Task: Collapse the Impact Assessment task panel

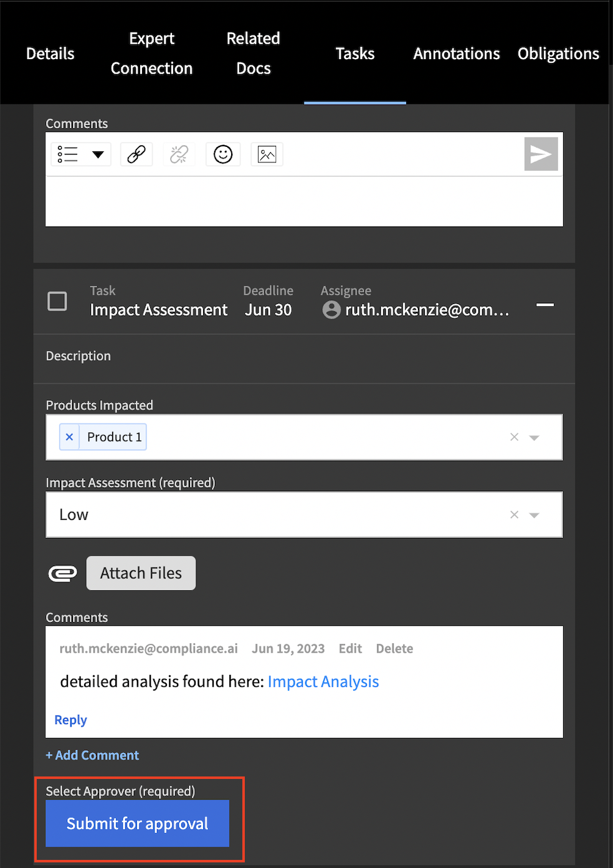Action: click(545, 304)
